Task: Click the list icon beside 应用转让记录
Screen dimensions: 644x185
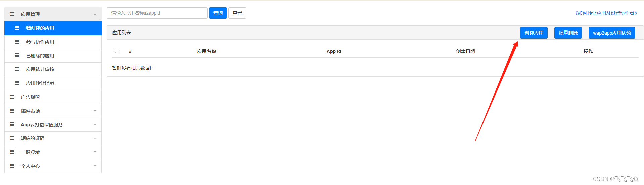Action: pyautogui.click(x=17, y=83)
